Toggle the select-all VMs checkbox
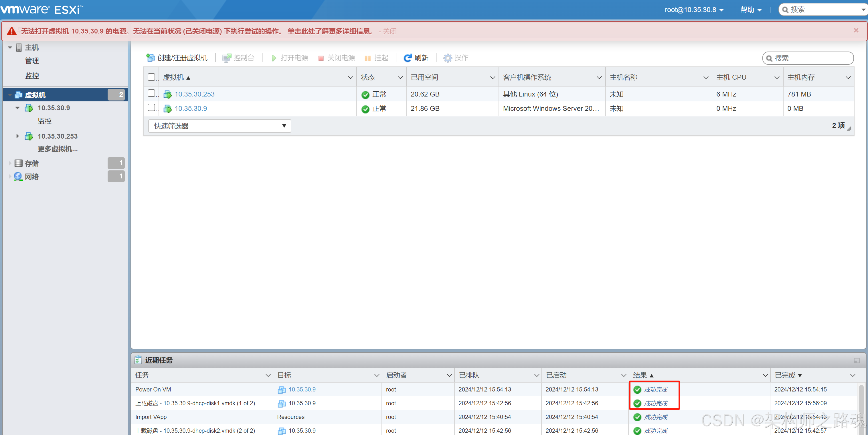The width and height of the screenshot is (868, 435). 152,77
